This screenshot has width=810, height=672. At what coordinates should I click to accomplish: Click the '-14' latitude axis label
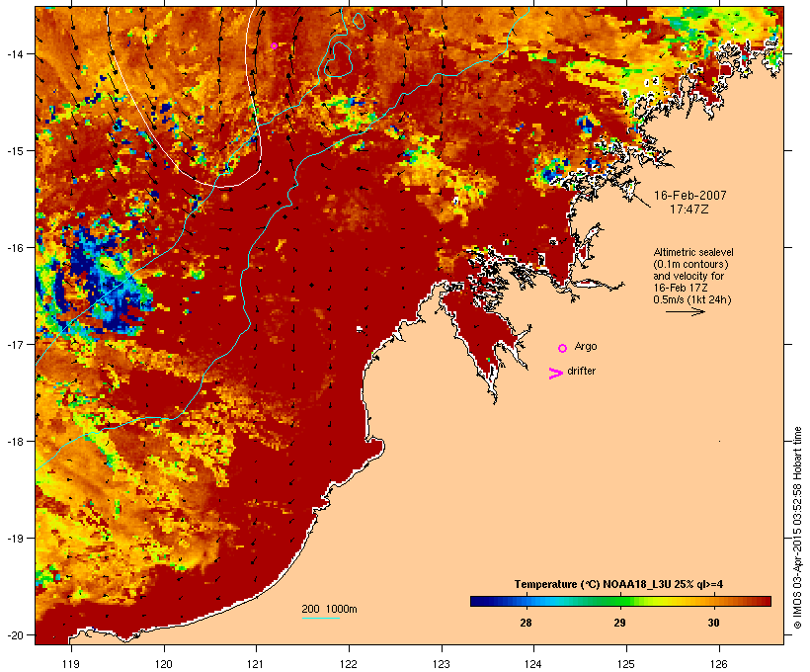click(x=14, y=54)
